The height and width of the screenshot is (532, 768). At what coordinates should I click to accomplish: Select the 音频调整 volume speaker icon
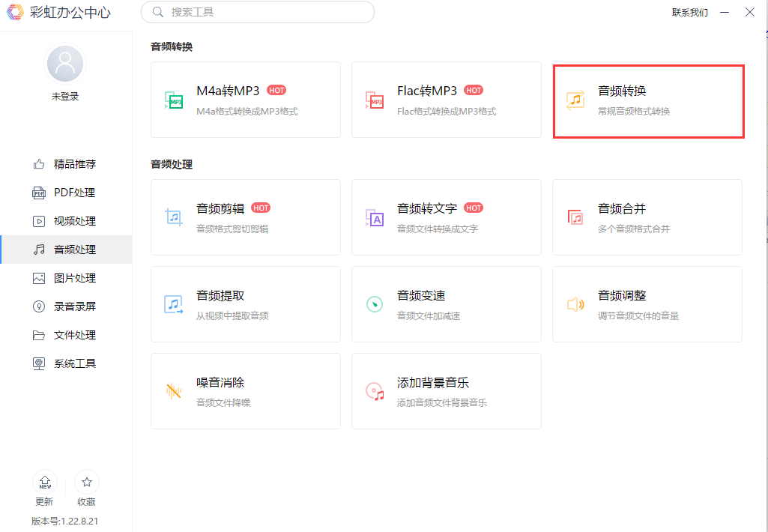click(575, 304)
